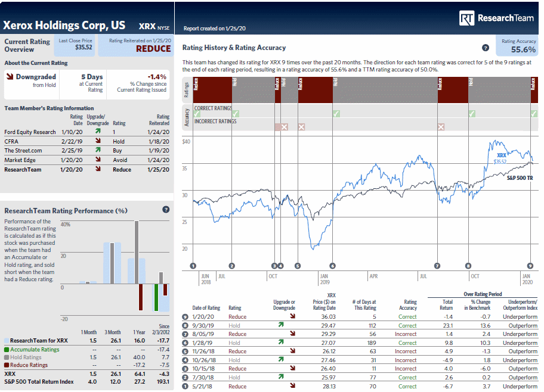The width and height of the screenshot is (544, 392).
Task: Click the green correct checkmark above chart marker 6
Action: point(336,114)
